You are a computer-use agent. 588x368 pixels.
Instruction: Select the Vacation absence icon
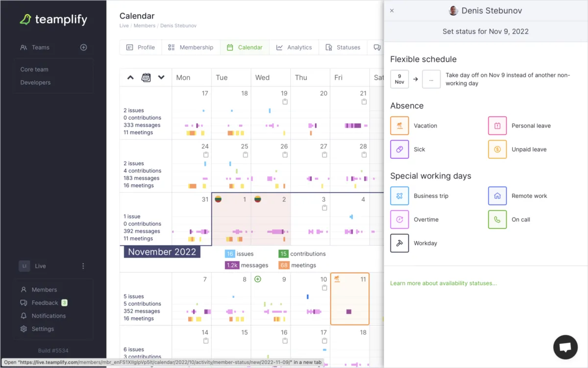point(399,125)
